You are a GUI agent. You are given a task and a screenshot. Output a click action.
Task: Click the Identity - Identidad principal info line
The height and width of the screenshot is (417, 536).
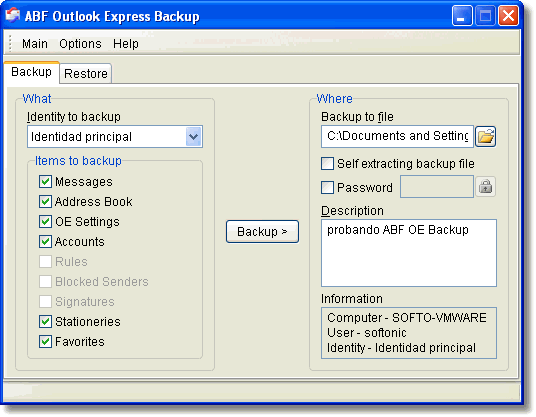[401, 348]
